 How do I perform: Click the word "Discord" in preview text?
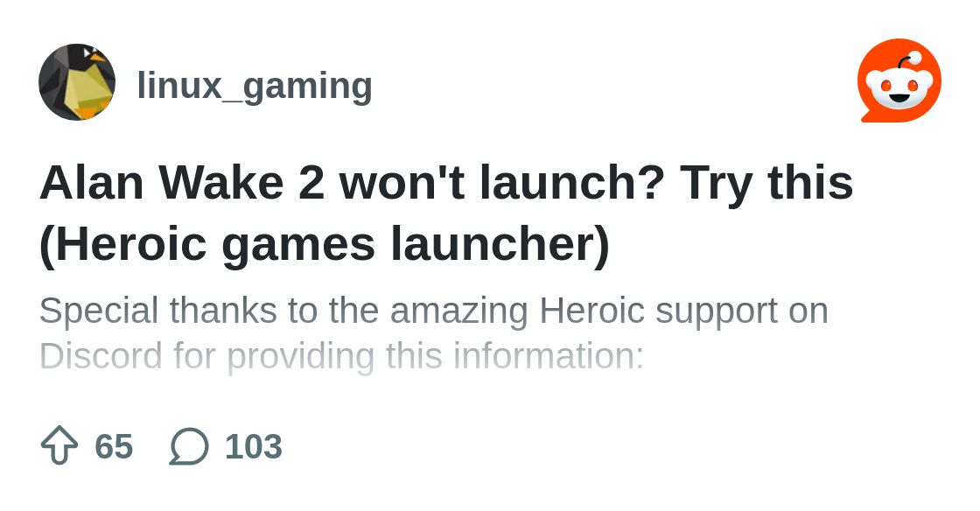[x=101, y=356]
